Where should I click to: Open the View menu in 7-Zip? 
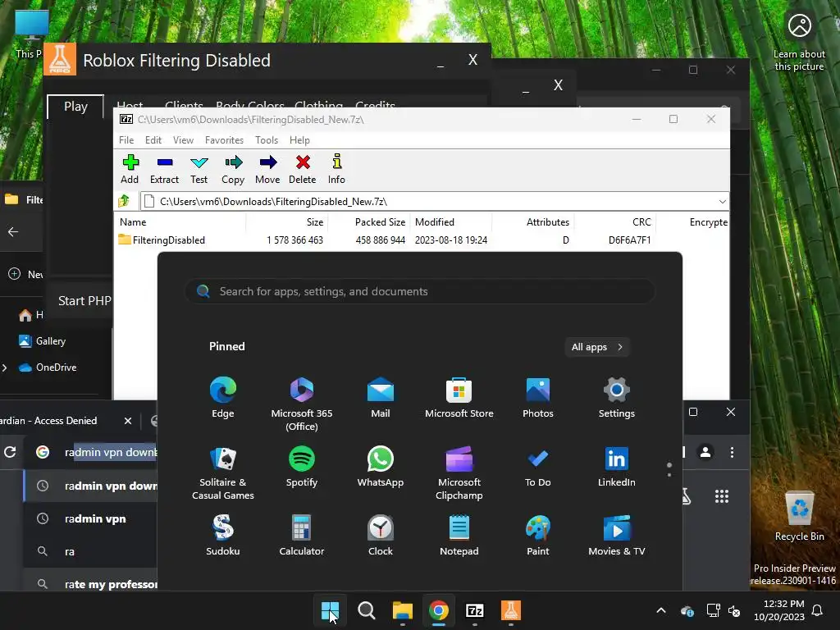point(183,139)
